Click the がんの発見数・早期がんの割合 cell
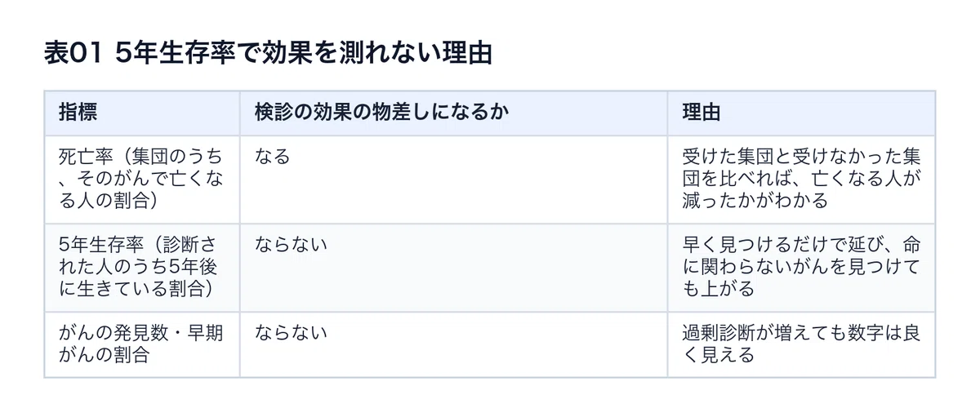 click(141, 344)
